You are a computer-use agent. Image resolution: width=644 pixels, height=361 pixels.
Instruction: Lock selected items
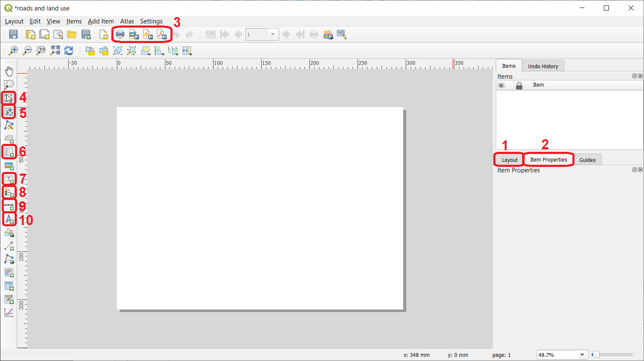90,51
